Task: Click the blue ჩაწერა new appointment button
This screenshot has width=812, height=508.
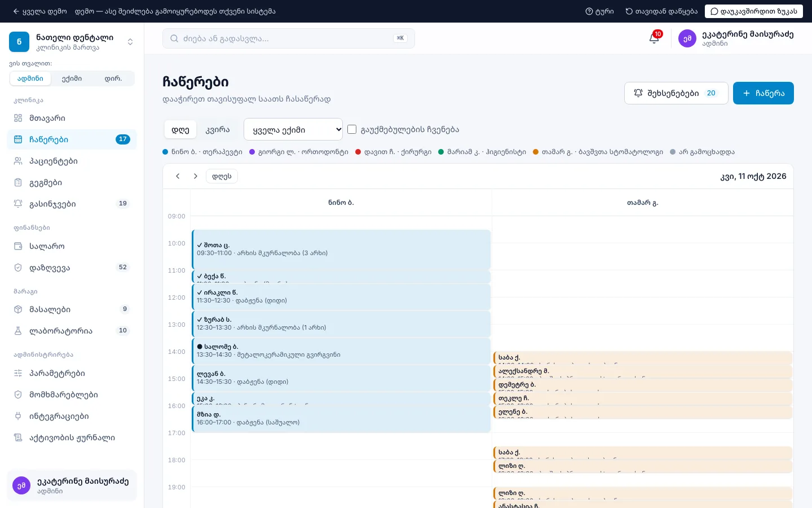Action: [x=764, y=93]
